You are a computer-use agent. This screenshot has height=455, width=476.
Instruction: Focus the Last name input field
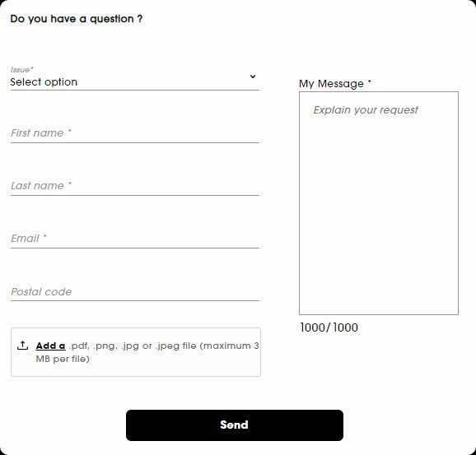pos(135,185)
